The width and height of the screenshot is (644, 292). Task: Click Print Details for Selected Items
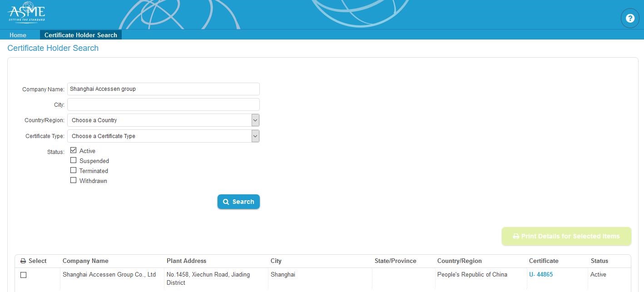566,236
